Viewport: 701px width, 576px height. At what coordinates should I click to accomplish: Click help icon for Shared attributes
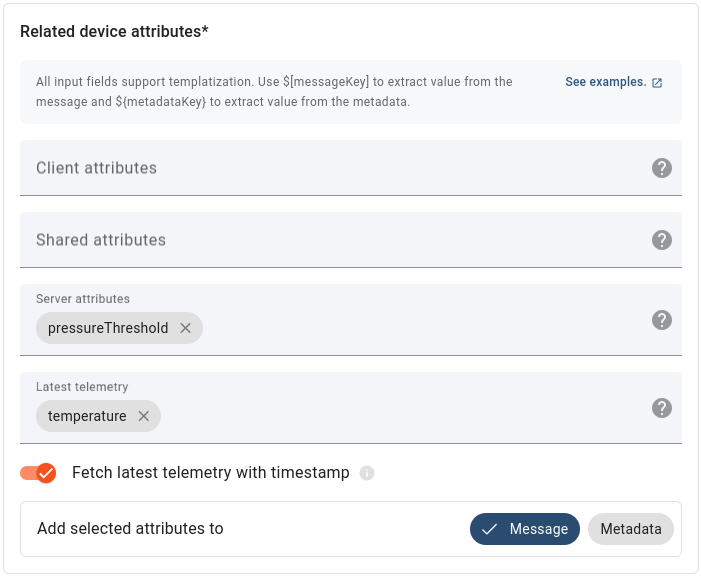point(661,240)
